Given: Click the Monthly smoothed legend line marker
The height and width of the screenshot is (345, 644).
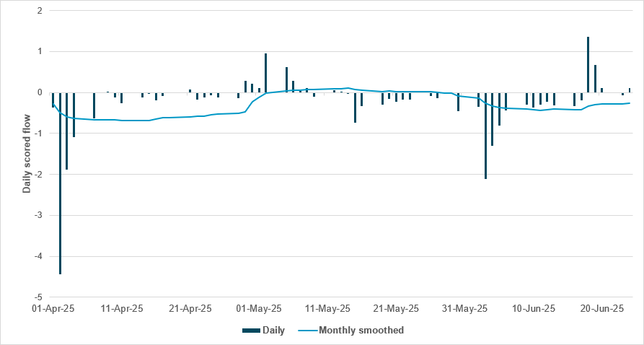Looking at the screenshot, I should (x=305, y=331).
